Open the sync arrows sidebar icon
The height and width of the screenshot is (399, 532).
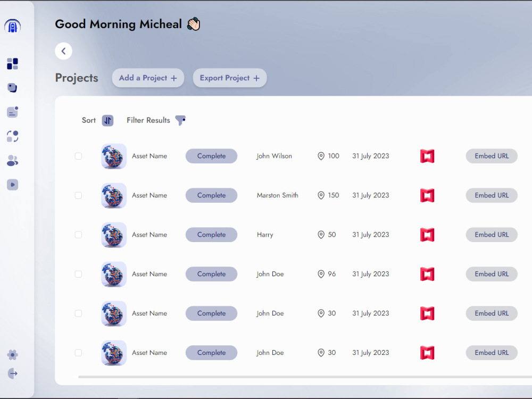tap(13, 136)
